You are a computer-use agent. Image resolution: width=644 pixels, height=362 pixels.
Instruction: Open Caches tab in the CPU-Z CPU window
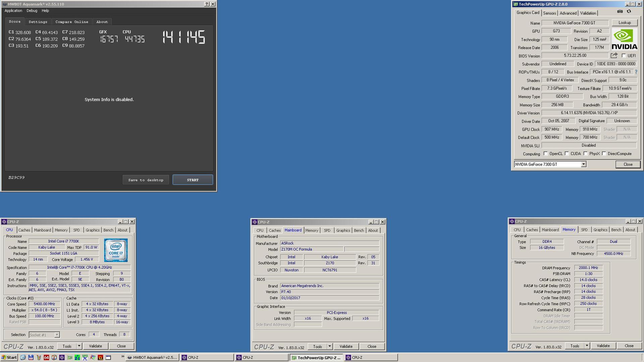click(24, 230)
